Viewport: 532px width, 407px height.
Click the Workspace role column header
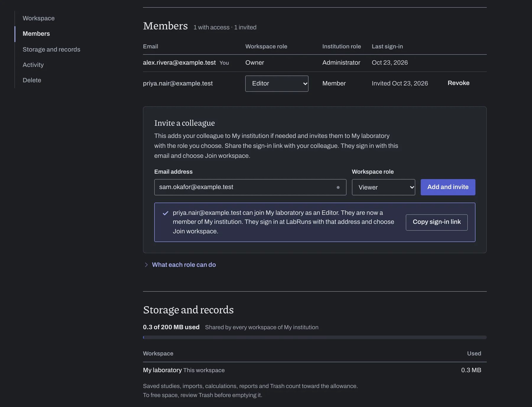(266, 46)
